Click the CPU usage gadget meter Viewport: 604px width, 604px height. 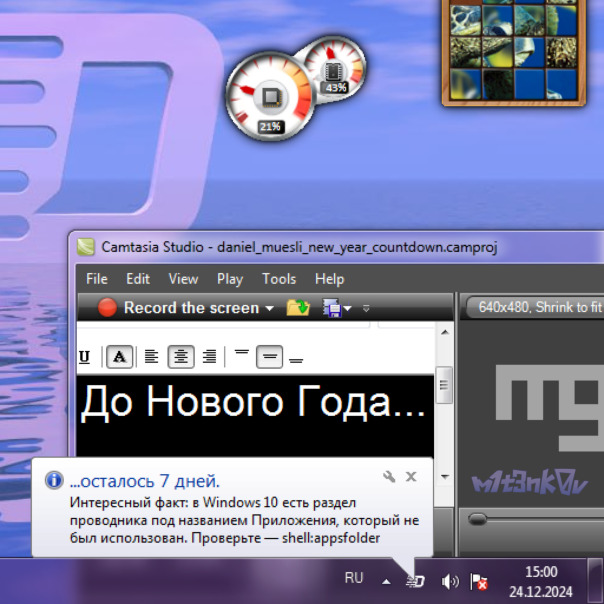point(270,97)
